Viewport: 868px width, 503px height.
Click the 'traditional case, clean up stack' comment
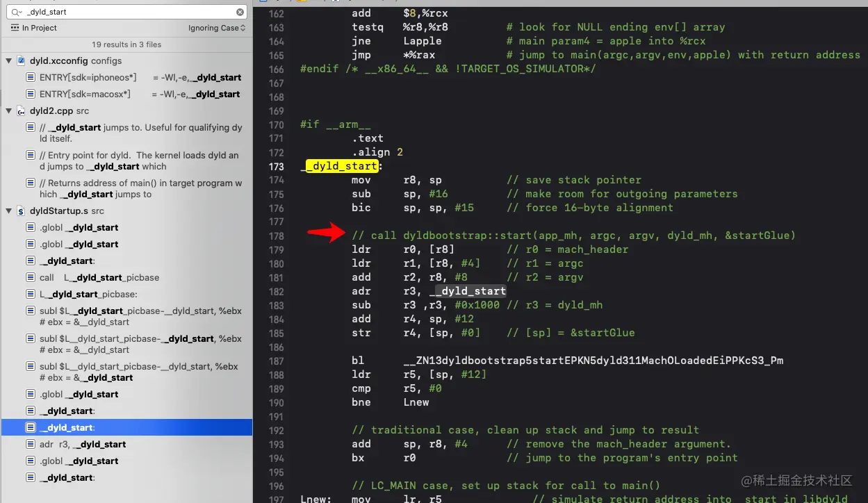pos(525,430)
